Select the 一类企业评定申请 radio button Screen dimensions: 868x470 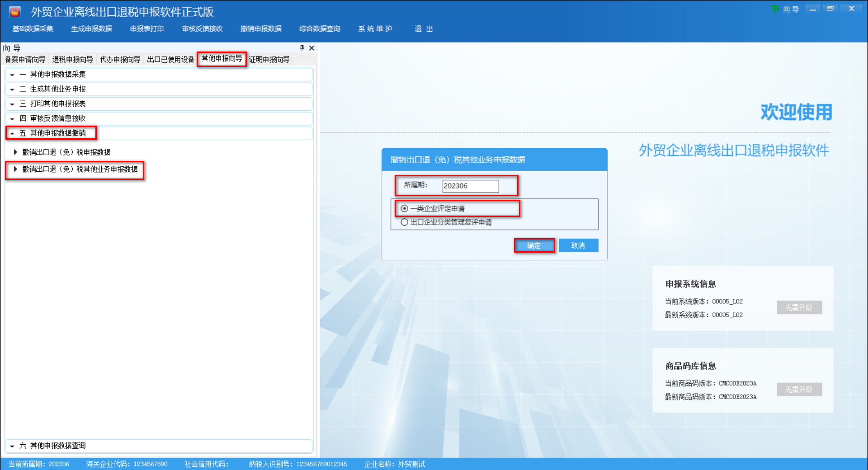tap(404, 208)
